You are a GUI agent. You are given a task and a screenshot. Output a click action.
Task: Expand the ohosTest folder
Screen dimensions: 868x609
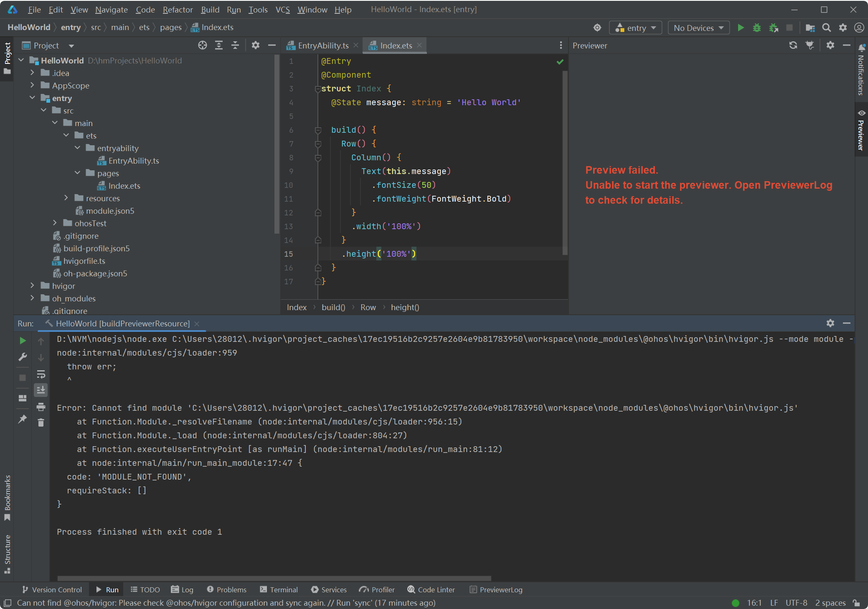(55, 223)
